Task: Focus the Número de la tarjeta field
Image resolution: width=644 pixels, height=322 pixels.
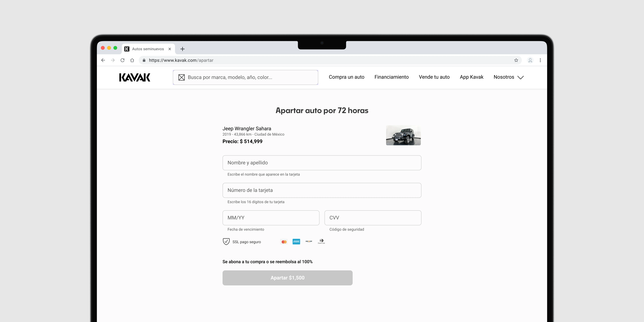Action: click(322, 190)
